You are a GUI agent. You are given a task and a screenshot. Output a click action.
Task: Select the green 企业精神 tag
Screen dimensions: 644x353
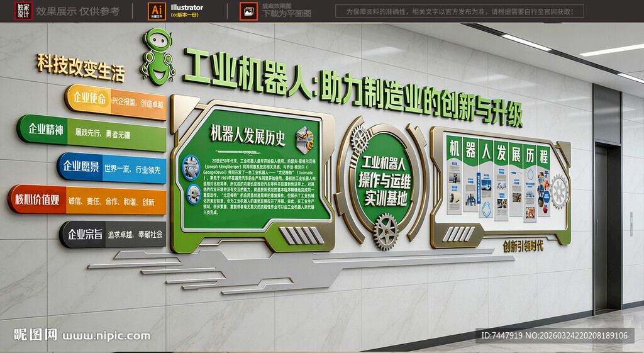42,130
